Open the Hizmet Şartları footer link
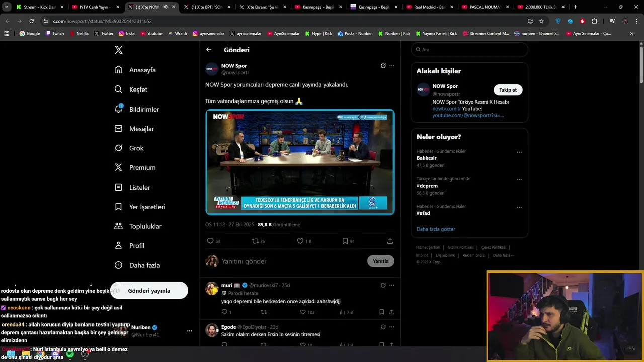 [428, 247]
